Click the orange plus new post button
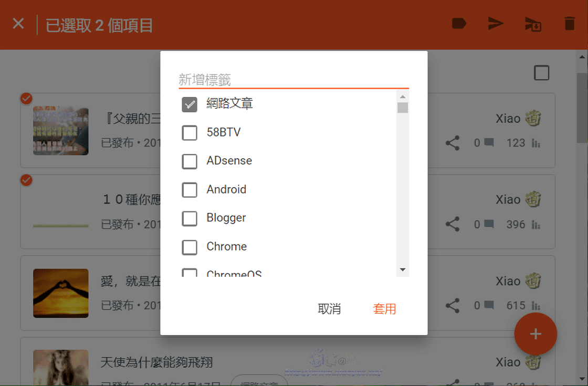588x386 pixels. tap(535, 334)
